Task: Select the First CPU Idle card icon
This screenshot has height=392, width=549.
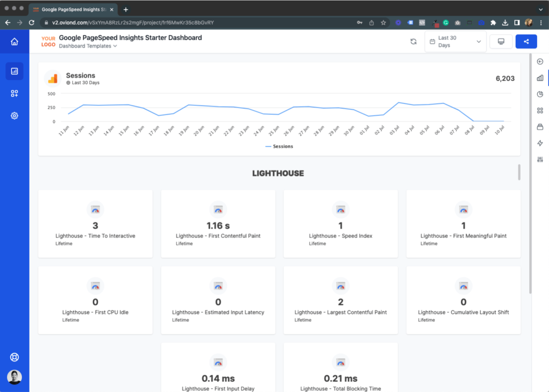Action: coord(95,285)
